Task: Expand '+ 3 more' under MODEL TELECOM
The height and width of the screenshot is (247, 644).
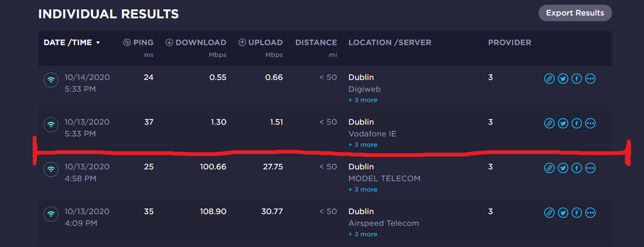Action: (x=363, y=190)
